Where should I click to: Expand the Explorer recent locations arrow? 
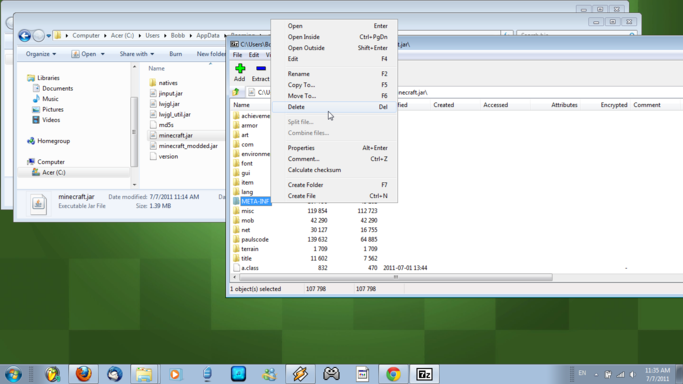pyautogui.click(x=49, y=36)
